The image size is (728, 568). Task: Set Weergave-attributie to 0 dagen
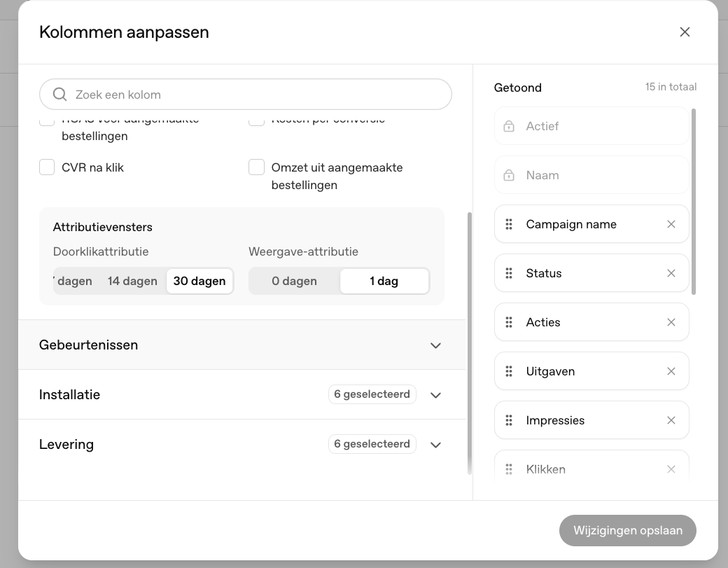click(295, 281)
